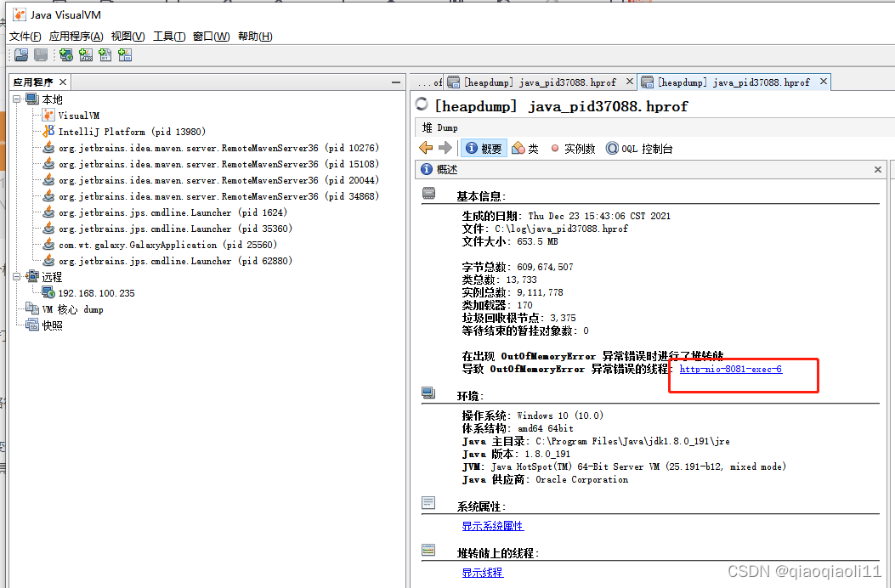Select RemoteMavenServer36 (pid 20044)
Screen dimensions: 895x588
(x=218, y=180)
